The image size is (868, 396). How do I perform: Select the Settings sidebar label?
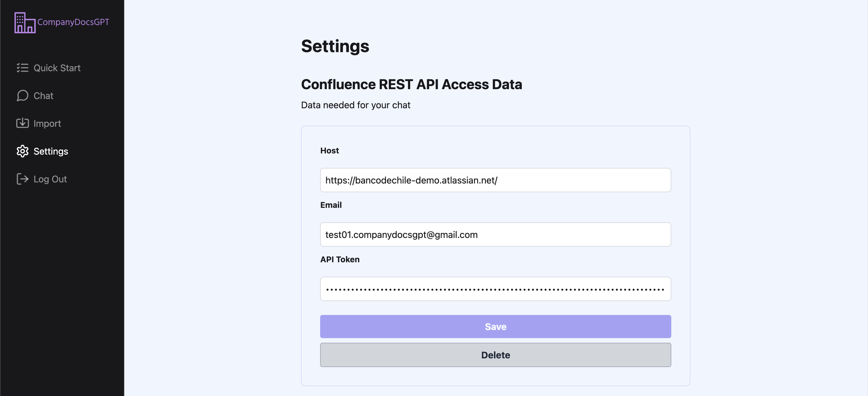click(51, 151)
